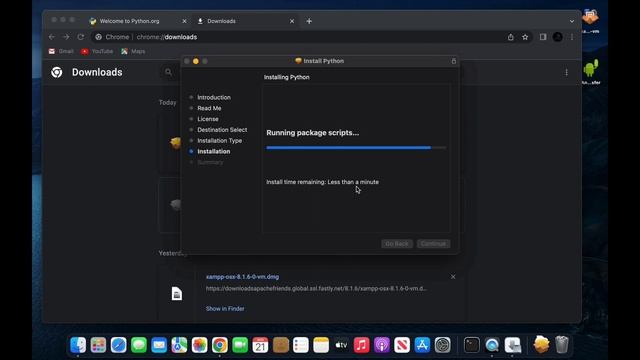
Task: Reload the current Chrome page
Action: point(81,37)
